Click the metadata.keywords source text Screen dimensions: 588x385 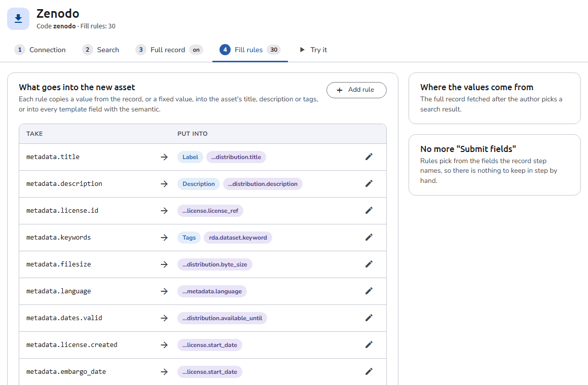58,237
